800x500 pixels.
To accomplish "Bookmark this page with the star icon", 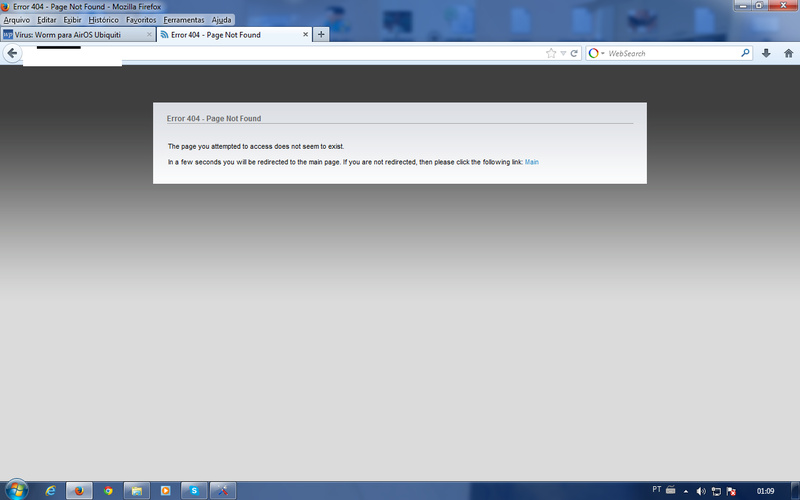I will pyautogui.click(x=551, y=53).
